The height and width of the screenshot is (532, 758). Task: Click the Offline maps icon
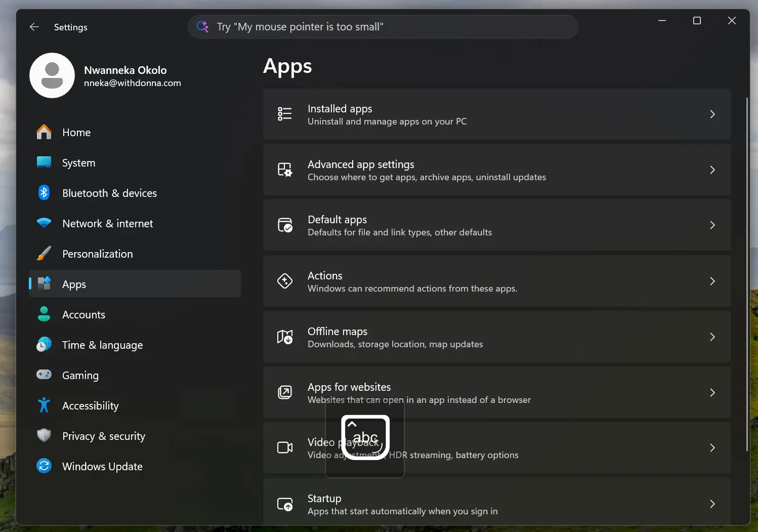point(285,337)
